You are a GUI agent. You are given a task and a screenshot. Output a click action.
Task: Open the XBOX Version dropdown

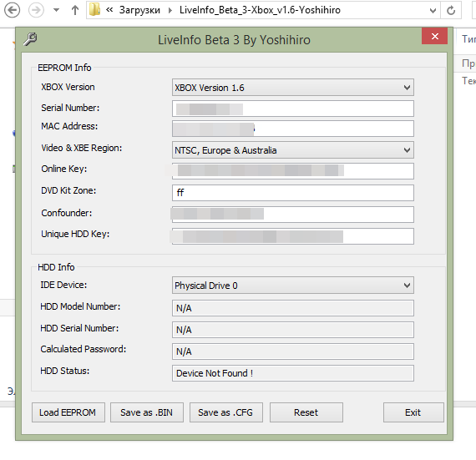tap(292, 88)
